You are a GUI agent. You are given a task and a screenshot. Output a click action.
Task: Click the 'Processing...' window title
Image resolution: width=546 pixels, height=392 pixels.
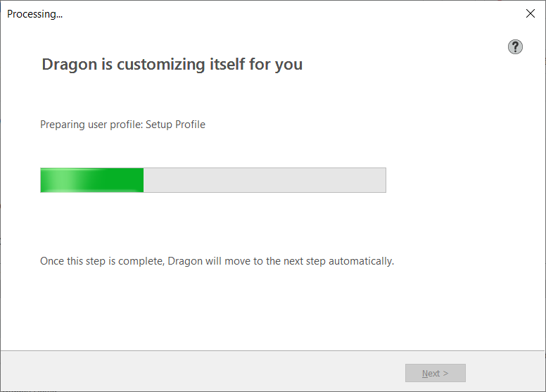tap(34, 14)
